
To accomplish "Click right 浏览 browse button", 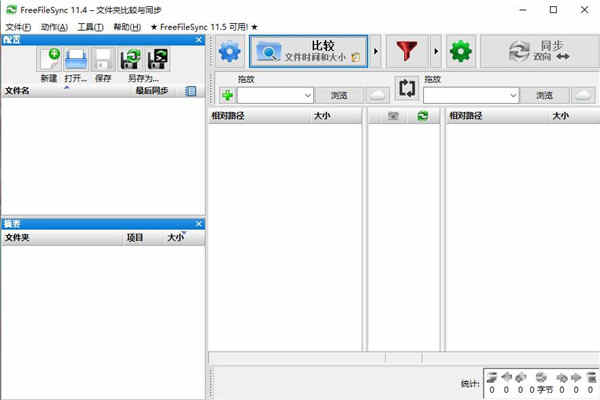I will 544,95.
